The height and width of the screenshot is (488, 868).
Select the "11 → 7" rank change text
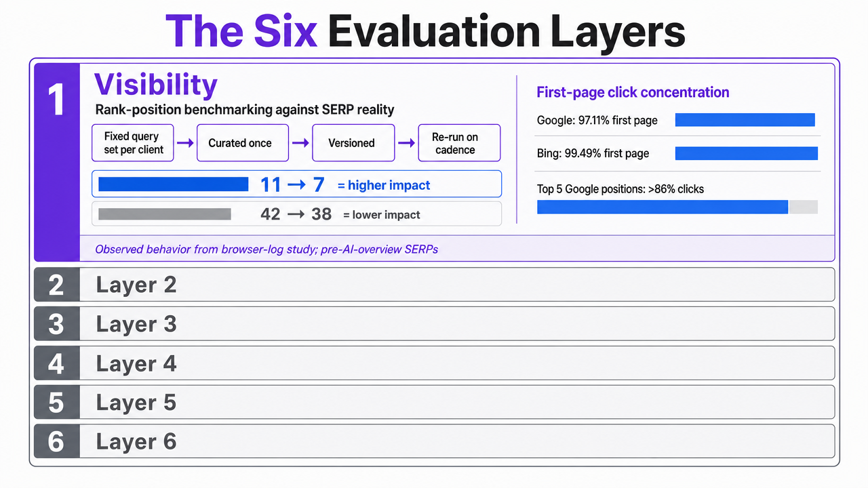[x=292, y=184]
